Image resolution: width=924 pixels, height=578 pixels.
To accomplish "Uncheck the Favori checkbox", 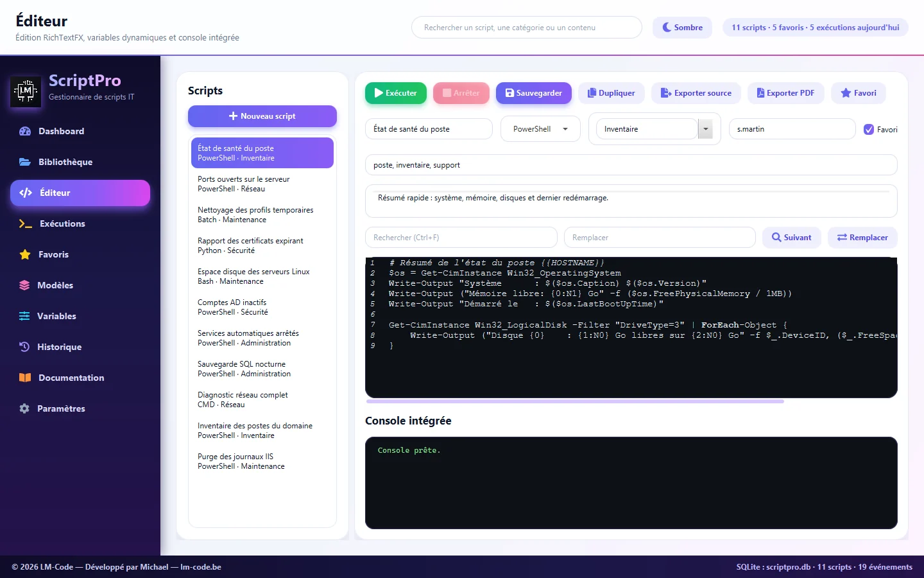I will pos(869,130).
